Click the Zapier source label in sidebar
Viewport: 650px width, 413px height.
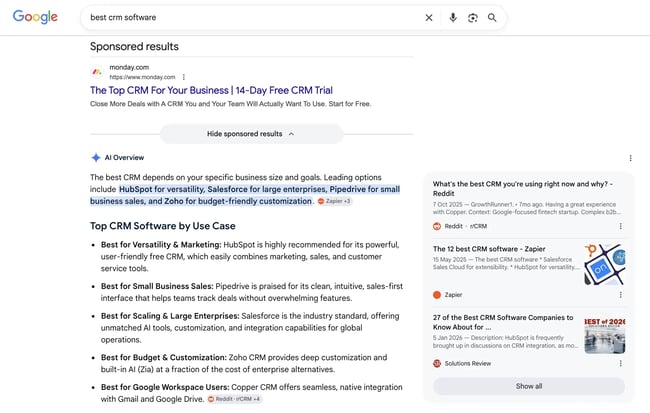click(x=453, y=295)
